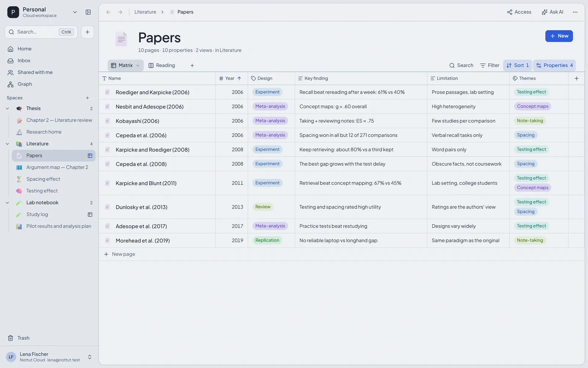Open Cepeda et al. (2008) row
Image resolution: width=588 pixels, height=368 pixels.
pyautogui.click(x=141, y=164)
